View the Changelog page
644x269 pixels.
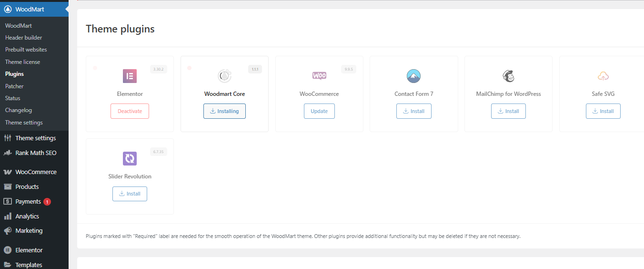pyautogui.click(x=19, y=110)
